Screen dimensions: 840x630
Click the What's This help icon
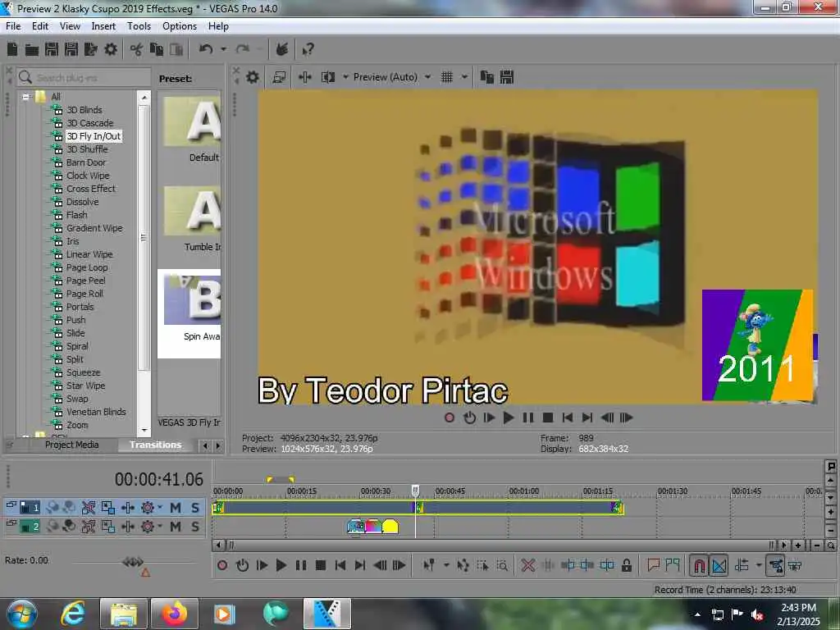point(308,50)
